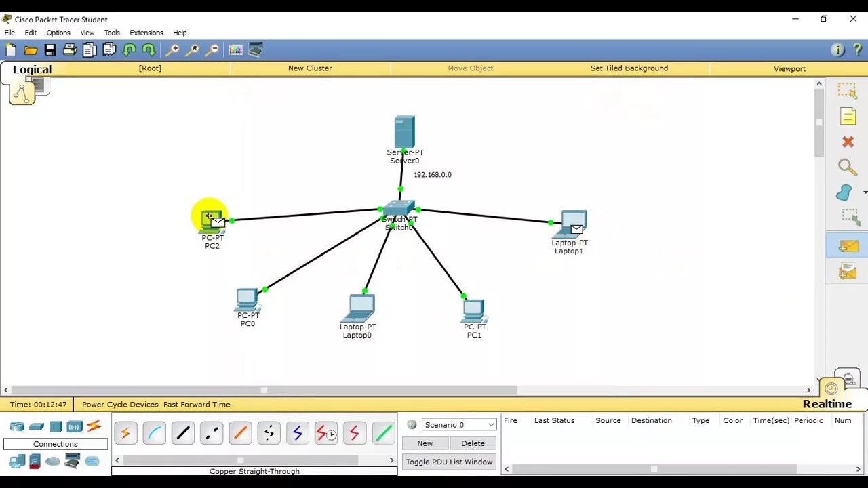This screenshot has width=868, height=488.
Task: Open the File menu
Action: [9, 33]
